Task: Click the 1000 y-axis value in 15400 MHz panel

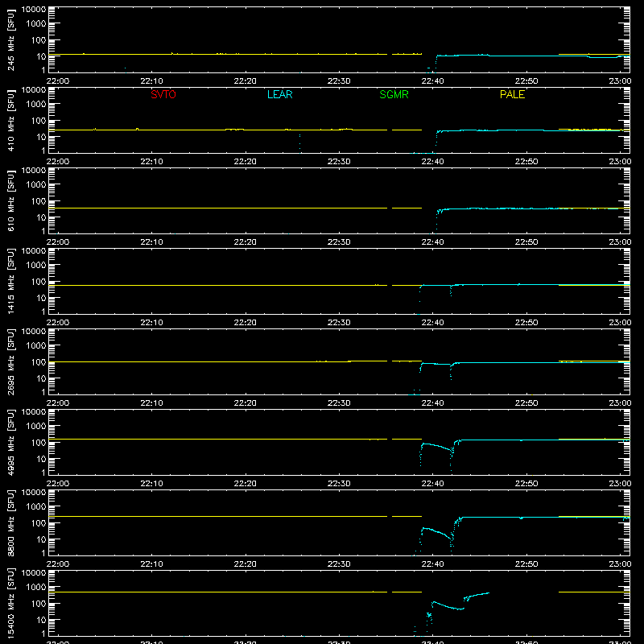Action: point(36,588)
